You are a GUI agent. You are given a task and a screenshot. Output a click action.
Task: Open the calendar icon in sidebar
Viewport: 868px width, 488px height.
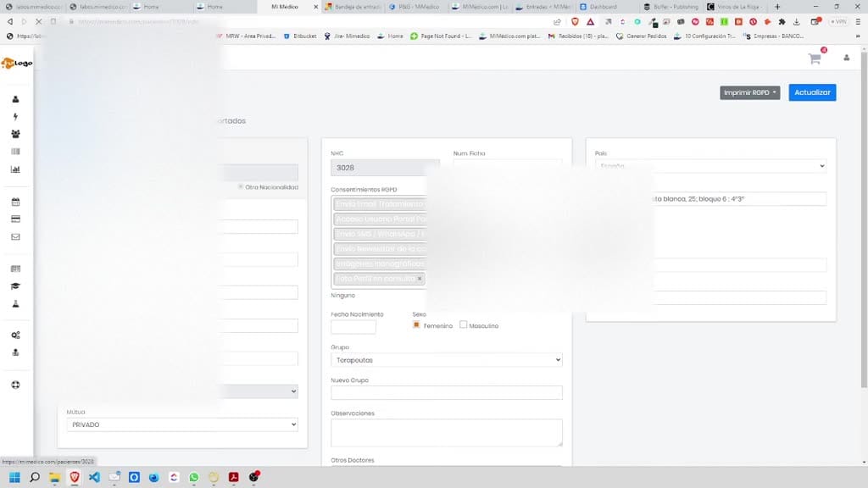coord(15,202)
